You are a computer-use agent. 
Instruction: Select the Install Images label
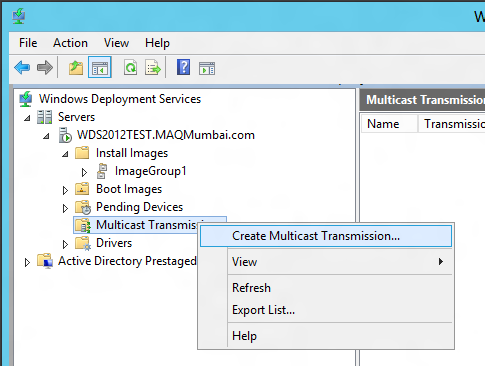(x=132, y=153)
